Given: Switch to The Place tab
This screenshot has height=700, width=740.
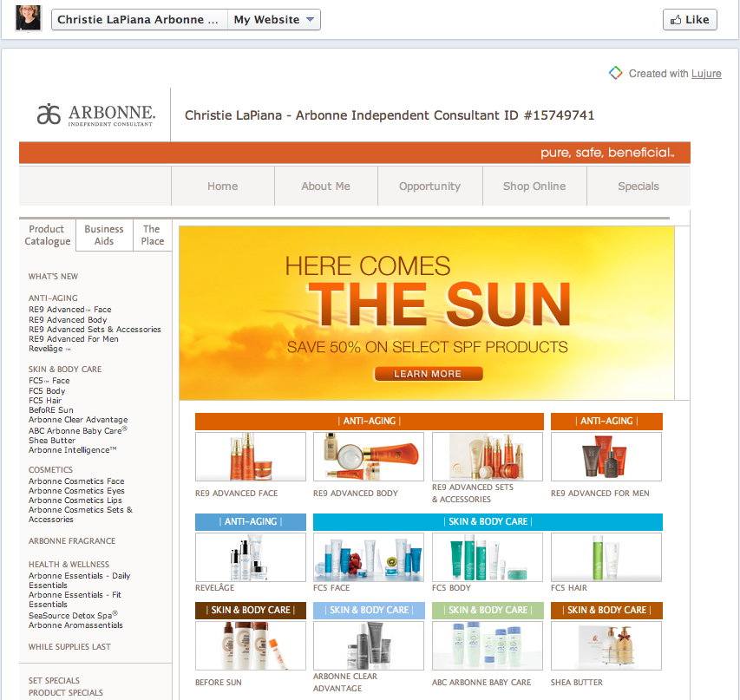Looking at the screenshot, I should point(153,235).
